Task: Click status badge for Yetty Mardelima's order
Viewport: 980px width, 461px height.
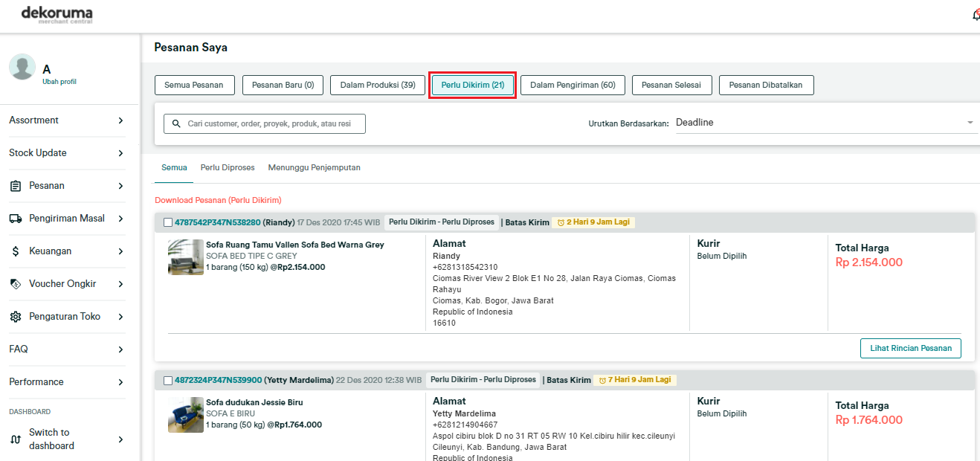Action: click(x=483, y=380)
